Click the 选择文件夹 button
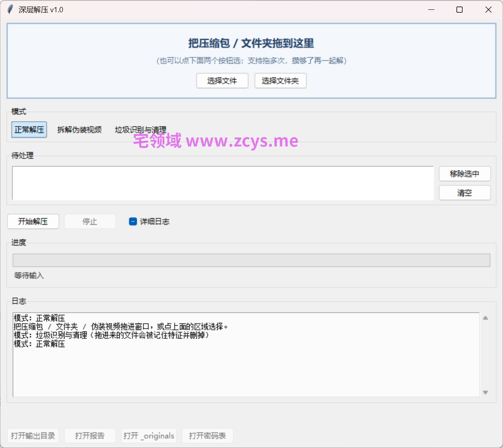 280,81
